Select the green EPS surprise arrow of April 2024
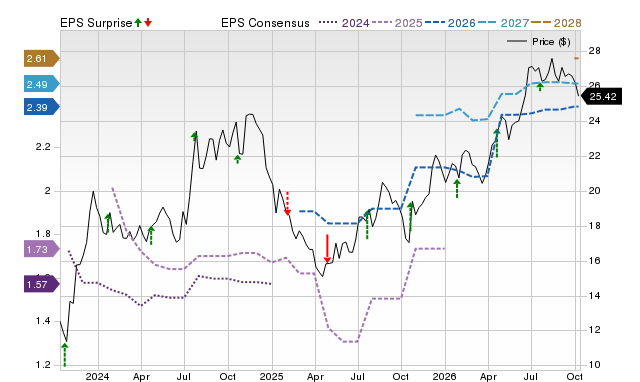Screen dimensions: 640x382 pos(151,235)
